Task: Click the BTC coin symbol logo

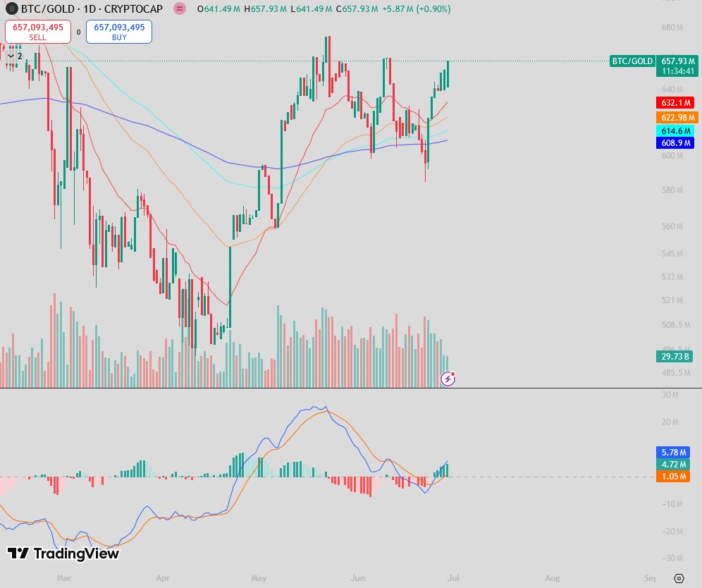Action: tap(12, 8)
